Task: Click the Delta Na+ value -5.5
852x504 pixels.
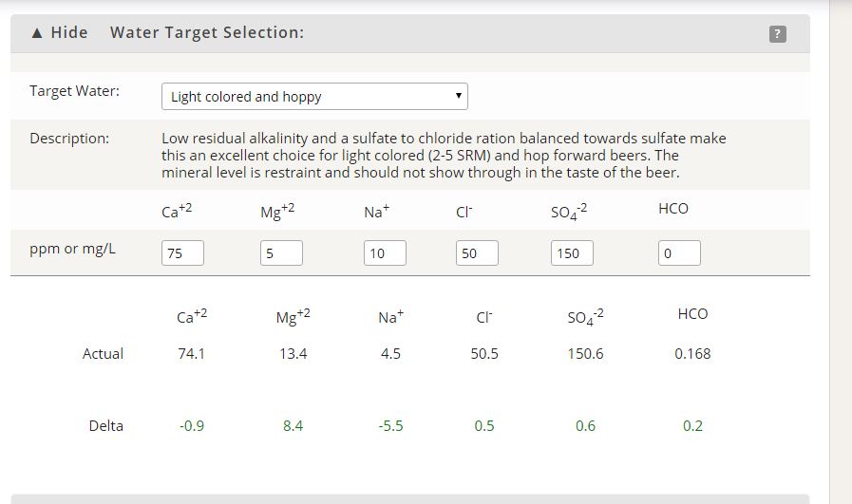Action: click(x=390, y=426)
